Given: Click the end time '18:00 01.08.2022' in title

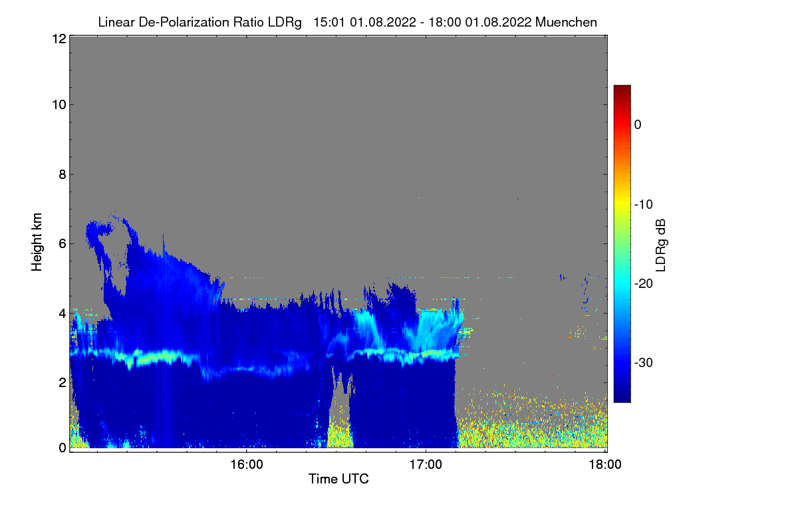Looking at the screenshot, I should pyautogui.click(x=479, y=22).
